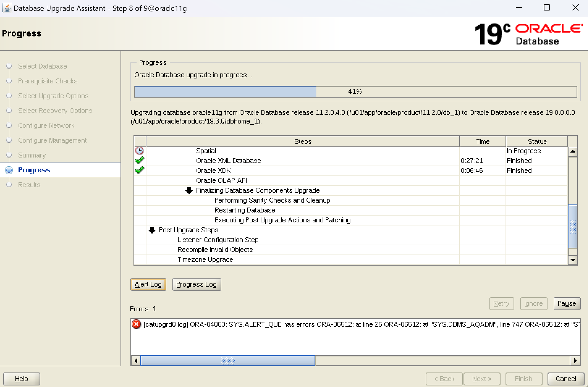Select the Select Database step in the sidebar
Viewport: 588px width, 387px height.
[x=42, y=66]
